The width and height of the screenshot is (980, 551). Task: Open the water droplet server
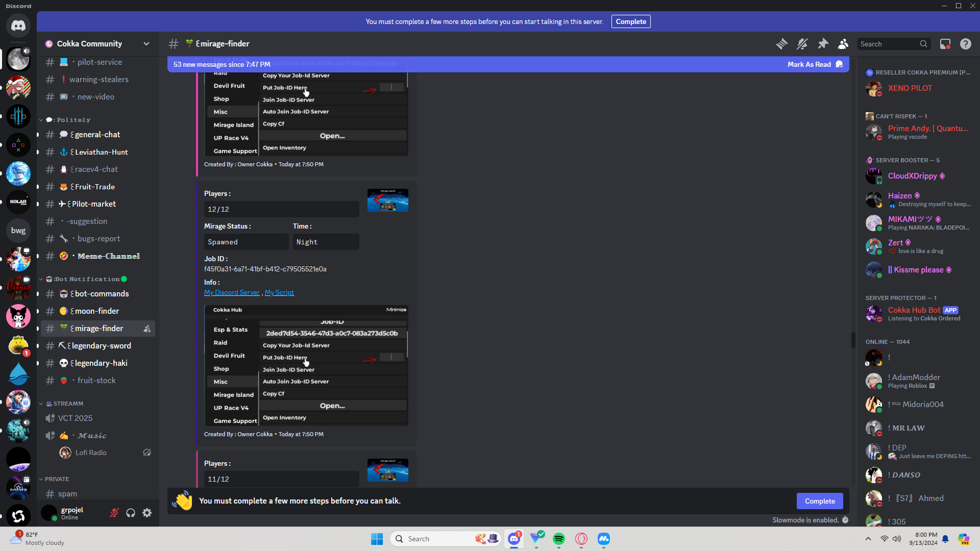pos(18,373)
